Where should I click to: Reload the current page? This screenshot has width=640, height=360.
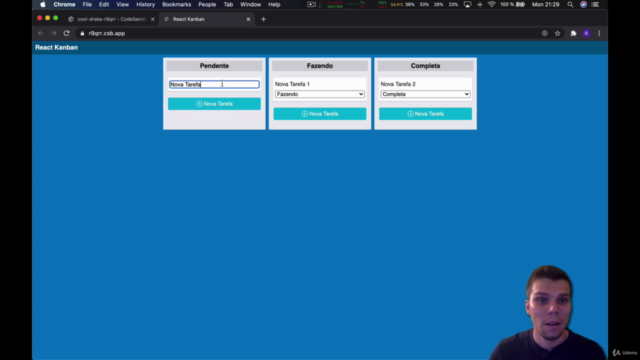coord(67,33)
